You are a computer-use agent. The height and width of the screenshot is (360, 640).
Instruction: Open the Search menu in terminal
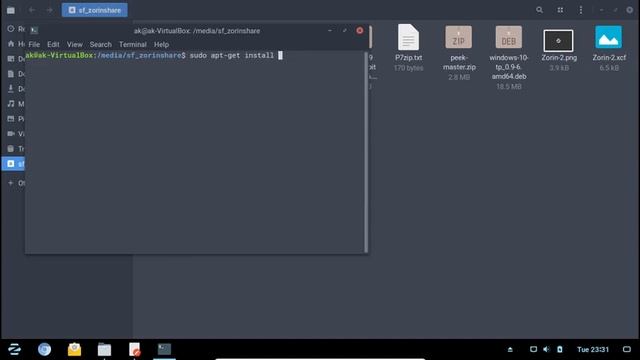100,44
